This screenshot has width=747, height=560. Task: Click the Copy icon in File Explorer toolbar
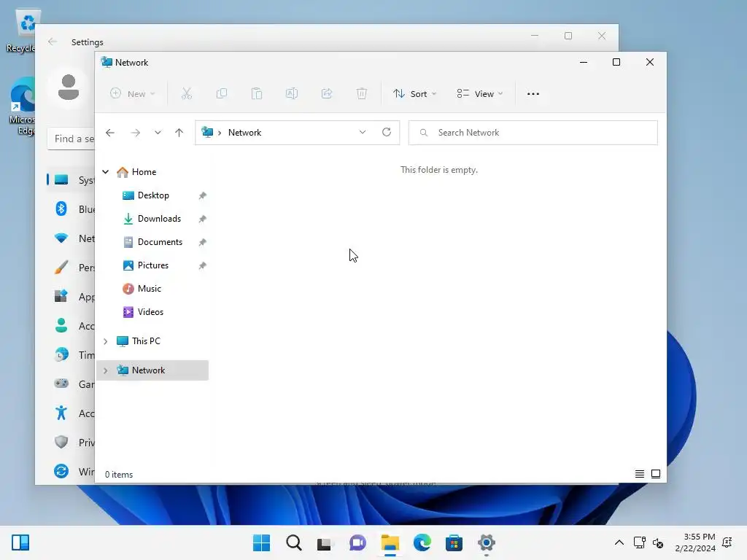coord(222,94)
